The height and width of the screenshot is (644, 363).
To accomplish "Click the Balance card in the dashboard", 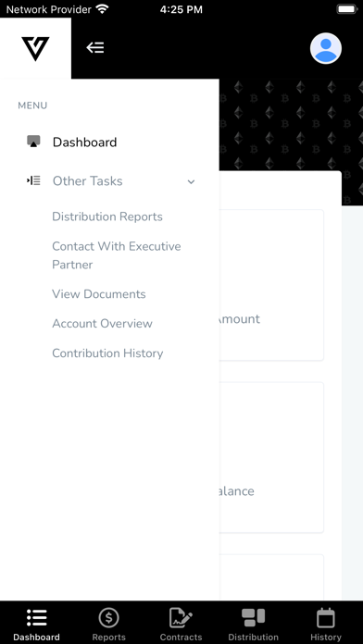I will (x=271, y=457).
